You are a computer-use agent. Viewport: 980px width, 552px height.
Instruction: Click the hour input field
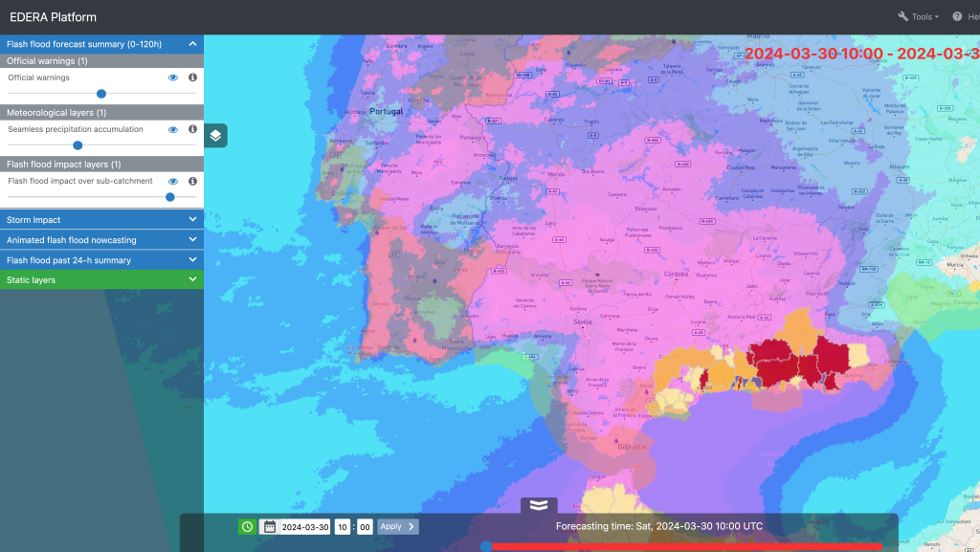pyautogui.click(x=342, y=526)
